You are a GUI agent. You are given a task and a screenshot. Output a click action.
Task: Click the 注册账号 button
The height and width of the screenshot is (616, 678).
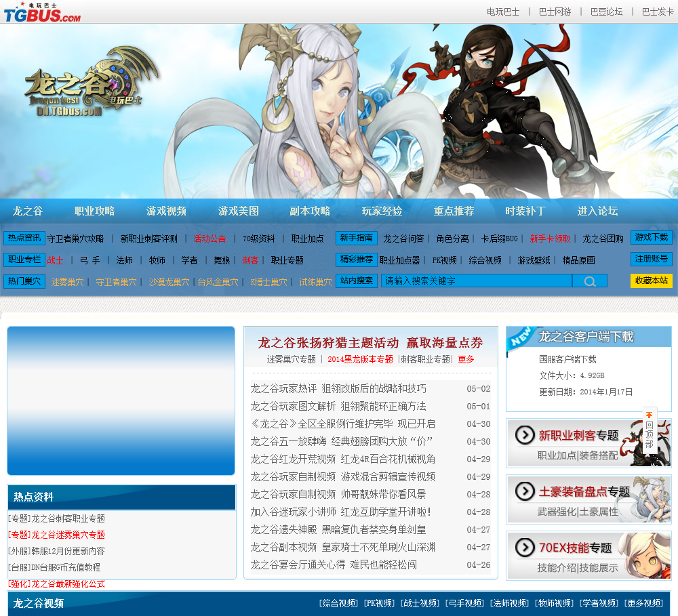pos(651,259)
